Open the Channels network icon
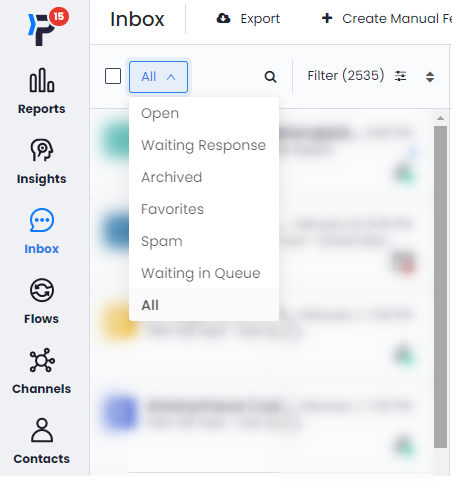Viewport: 452px width, 489px height. (x=42, y=360)
